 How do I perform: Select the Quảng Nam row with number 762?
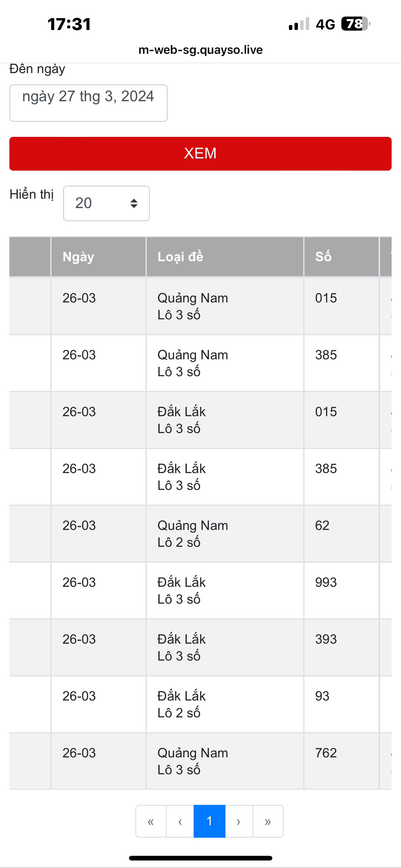click(200, 761)
